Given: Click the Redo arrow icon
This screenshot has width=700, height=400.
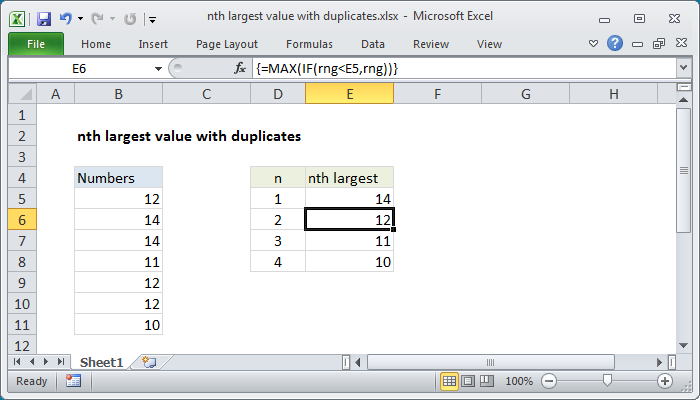Looking at the screenshot, I should tap(97, 19).
